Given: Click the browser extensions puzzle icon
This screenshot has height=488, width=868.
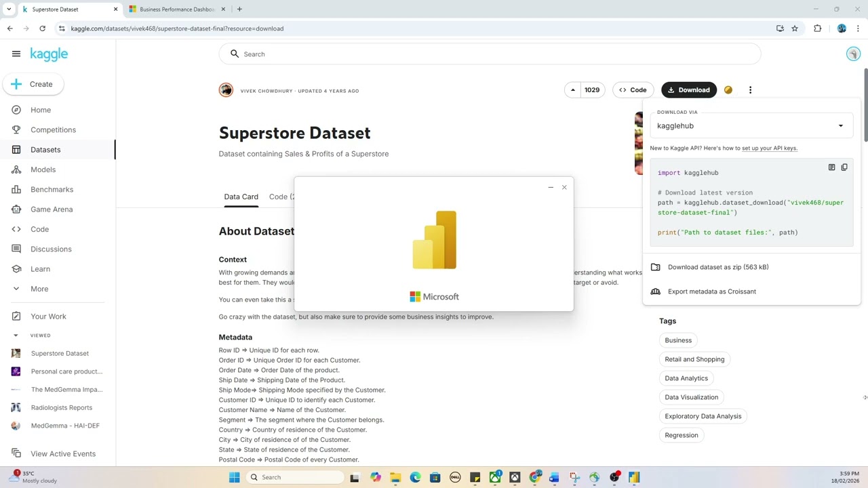Looking at the screenshot, I should pos(817,28).
